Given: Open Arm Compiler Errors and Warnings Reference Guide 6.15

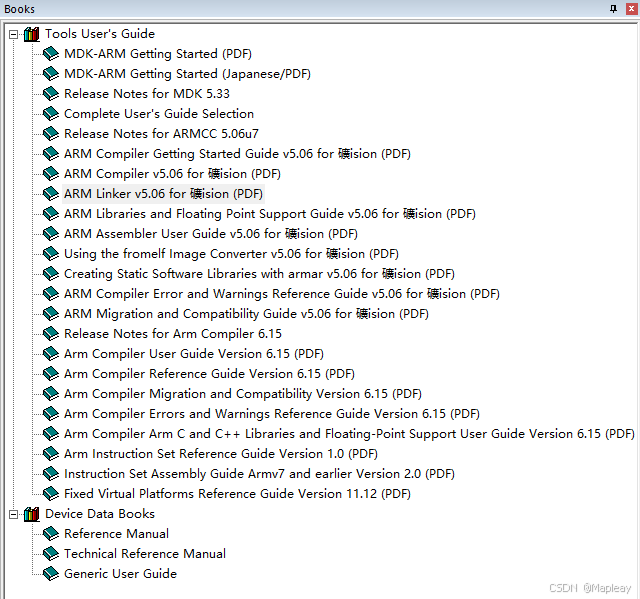Looking at the screenshot, I should 272,414.
